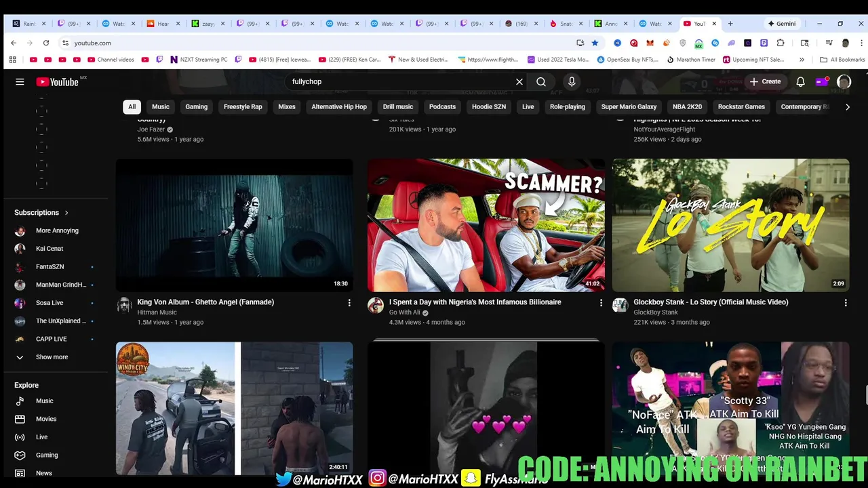Clear the search box with X icon
Viewport: 868px width, 488px height.
[x=519, y=81]
